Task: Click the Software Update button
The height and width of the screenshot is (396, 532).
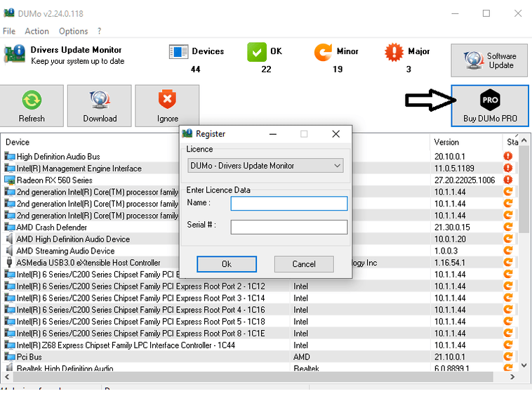Action: (x=490, y=61)
